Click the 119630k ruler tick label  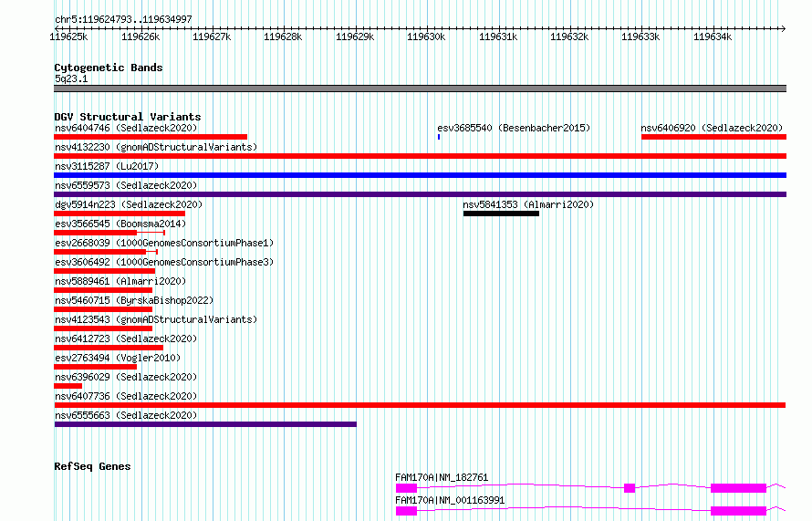(x=426, y=36)
